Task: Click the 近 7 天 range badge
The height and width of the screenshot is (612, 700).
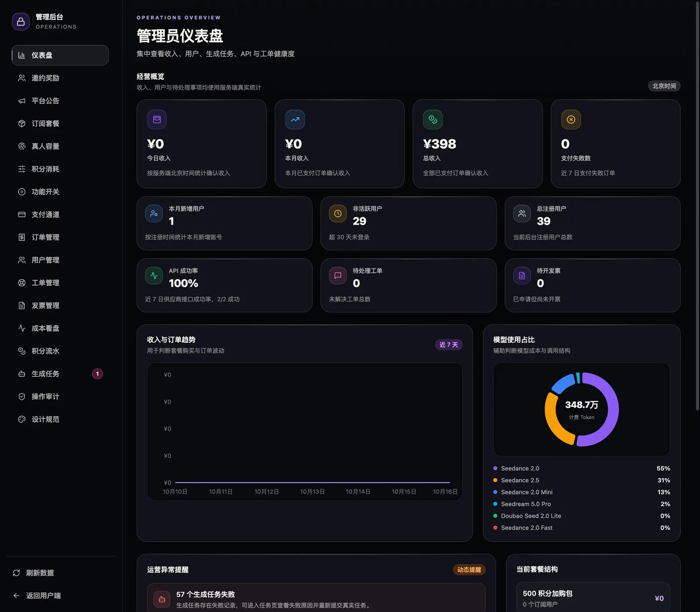Action: click(x=448, y=344)
